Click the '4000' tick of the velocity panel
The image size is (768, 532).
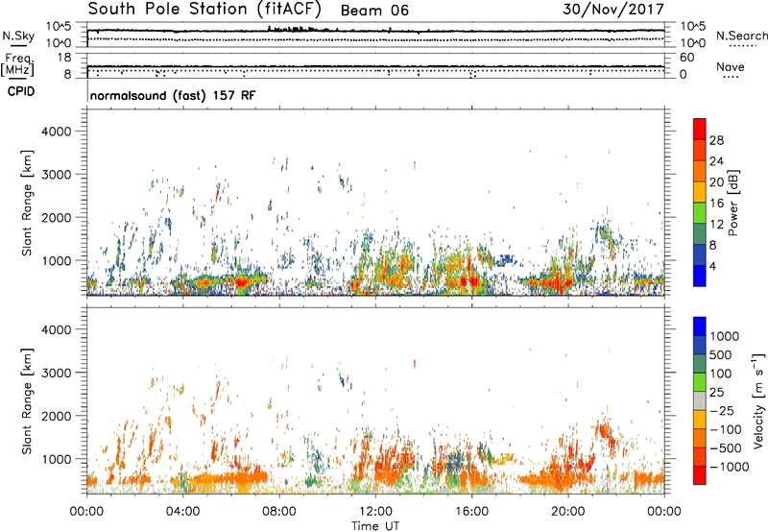(x=56, y=329)
